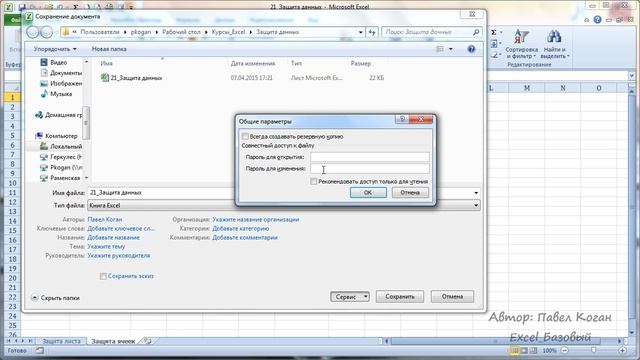Viewport: 640px width, 360px height.
Task: Sort by the Дата изменения column header
Action: tap(253, 63)
